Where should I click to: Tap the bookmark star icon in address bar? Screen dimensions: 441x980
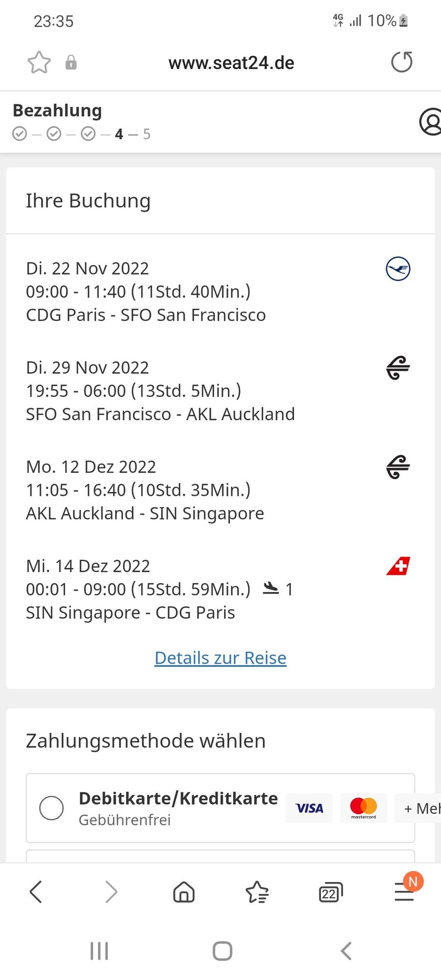(x=39, y=63)
